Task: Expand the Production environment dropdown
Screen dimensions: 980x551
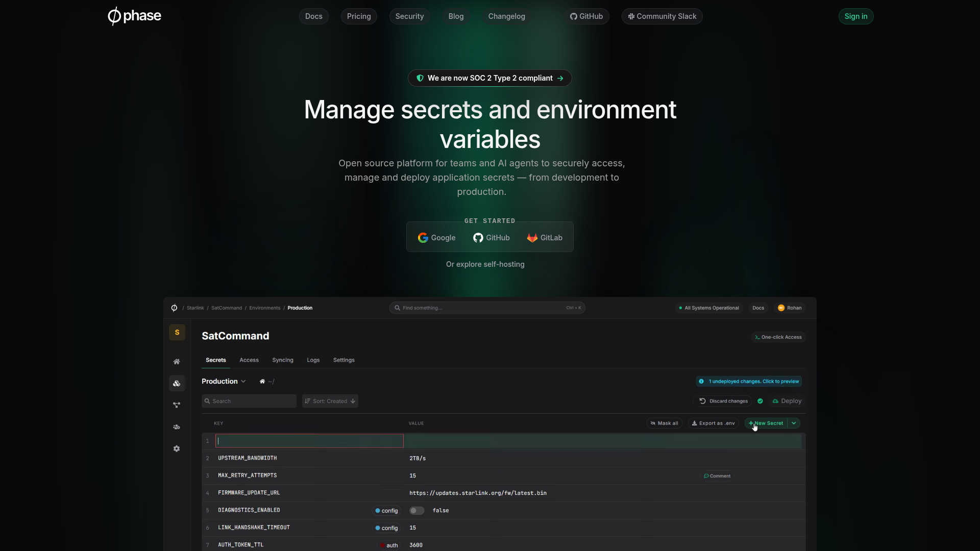Action: click(x=224, y=382)
